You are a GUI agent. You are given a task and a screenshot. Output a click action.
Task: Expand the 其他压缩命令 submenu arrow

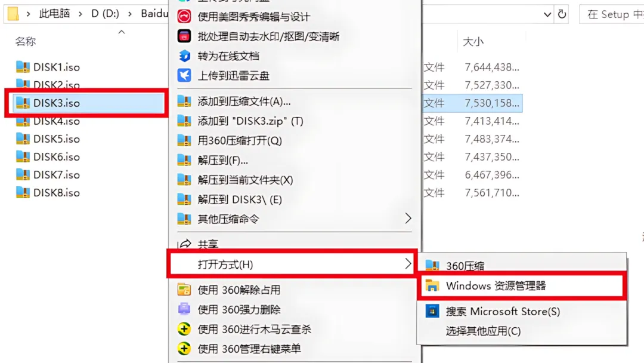pos(408,219)
